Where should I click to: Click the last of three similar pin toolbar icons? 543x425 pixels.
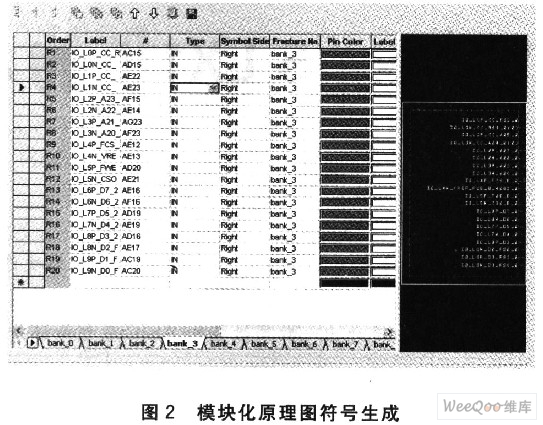[116, 14]
